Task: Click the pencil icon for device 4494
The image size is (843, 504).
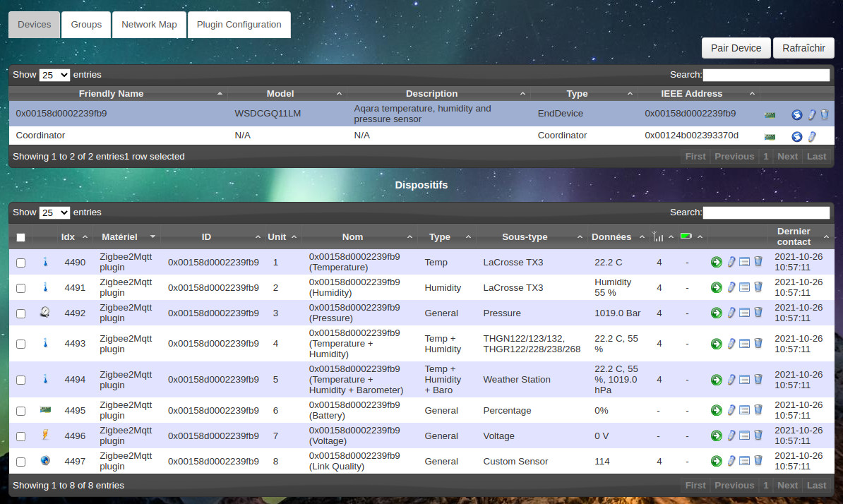Action: point(731,380)
